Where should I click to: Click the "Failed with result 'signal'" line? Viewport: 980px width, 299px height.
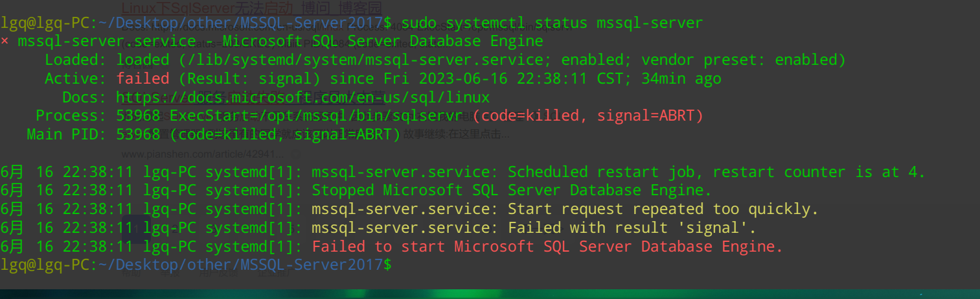tap(632, 228)
